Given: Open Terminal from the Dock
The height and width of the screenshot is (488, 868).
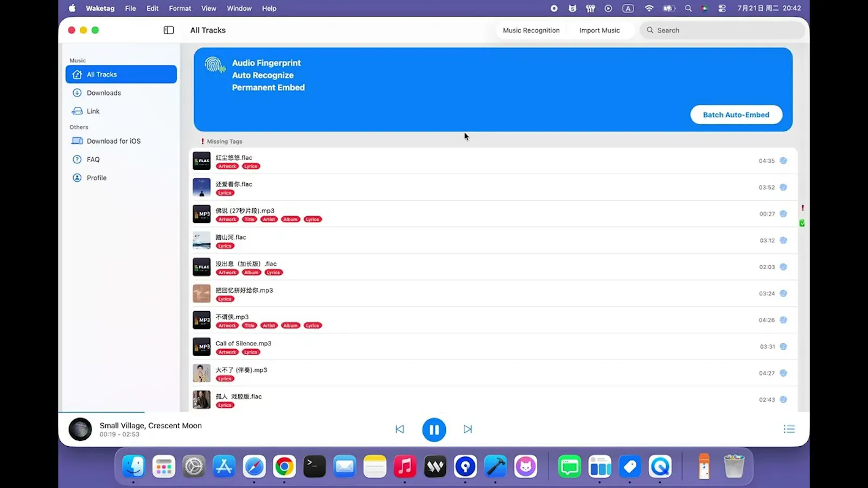Looking at the screenshot, I should (315, 466).
